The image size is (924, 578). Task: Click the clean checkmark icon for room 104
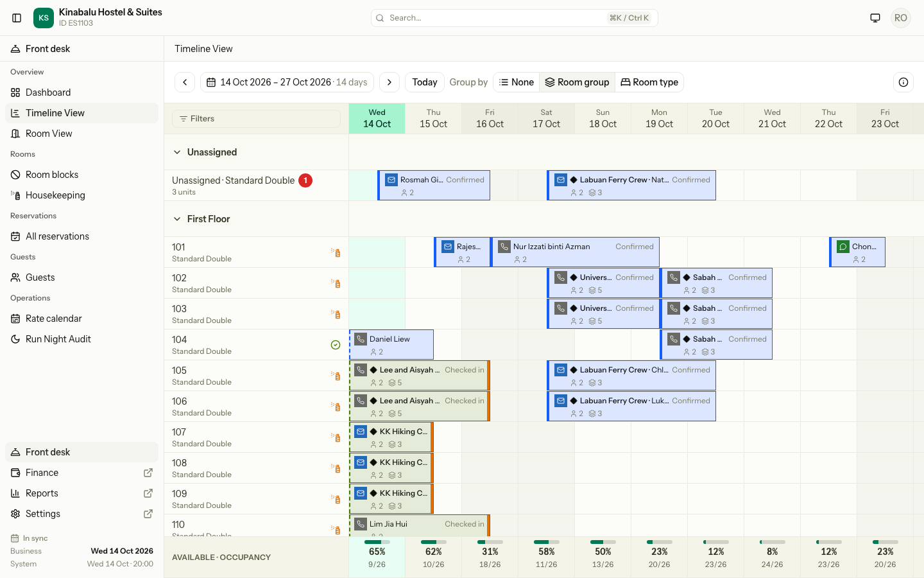pyautogui.click(x=336, y=345)
